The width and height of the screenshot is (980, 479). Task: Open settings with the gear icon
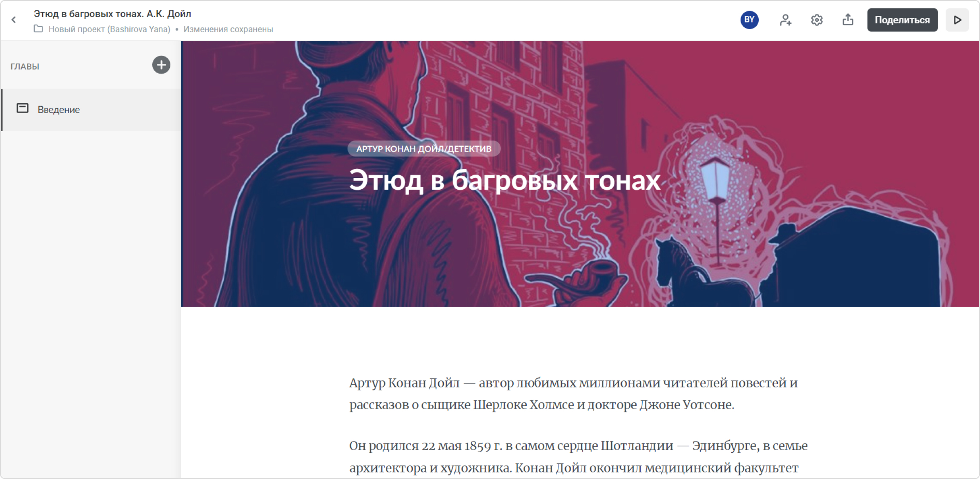tap(817, 20)
